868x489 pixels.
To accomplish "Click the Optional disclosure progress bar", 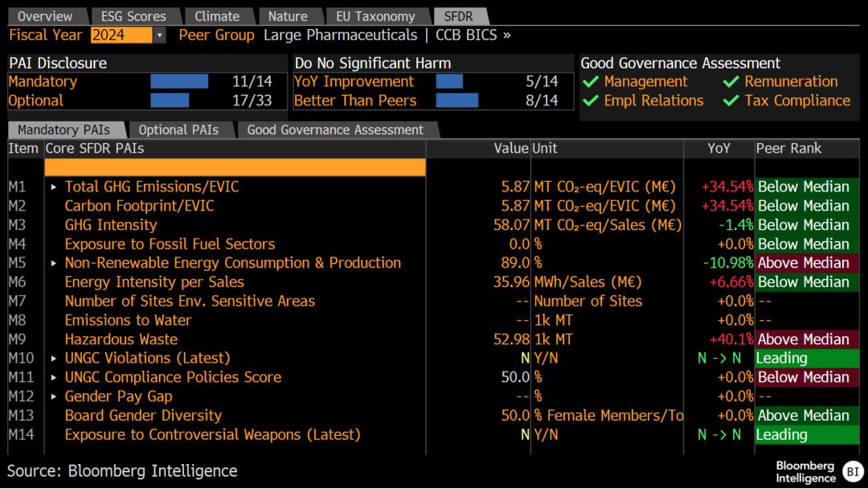I will tap(170, 101).
